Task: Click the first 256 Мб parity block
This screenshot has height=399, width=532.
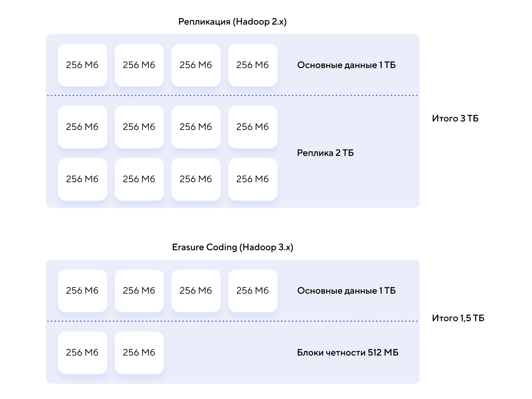Action: pos(82,353)
